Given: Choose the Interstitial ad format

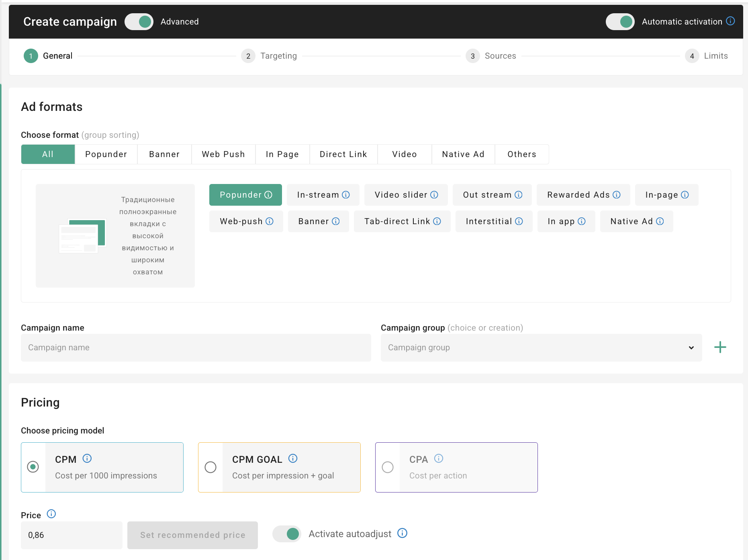Looking at the screenshot, I should pos(488,221).
